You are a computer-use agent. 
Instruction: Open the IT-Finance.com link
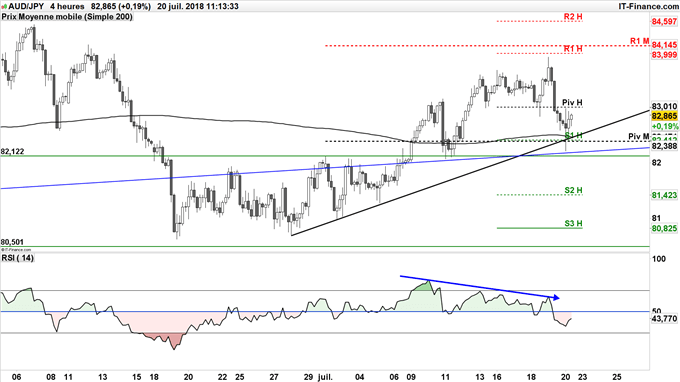pyautogui.click(x=648, y=7)
